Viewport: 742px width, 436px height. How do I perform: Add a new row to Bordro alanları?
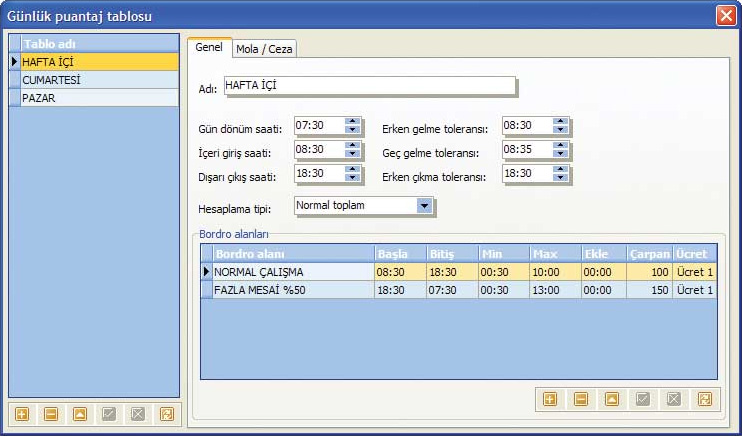(550, 399)
